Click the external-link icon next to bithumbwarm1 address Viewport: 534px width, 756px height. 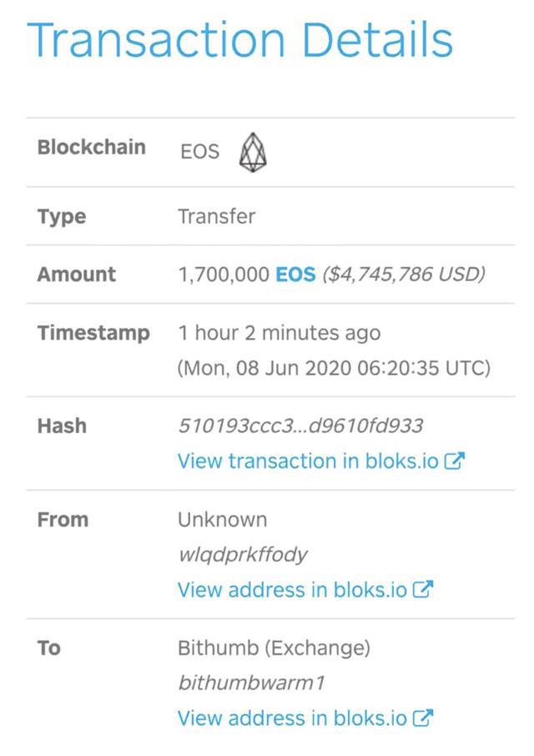[422, 718]
